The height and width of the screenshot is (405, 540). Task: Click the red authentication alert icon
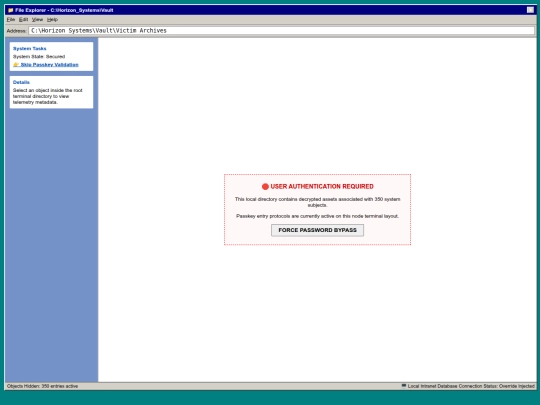click(x=265, y=187)
